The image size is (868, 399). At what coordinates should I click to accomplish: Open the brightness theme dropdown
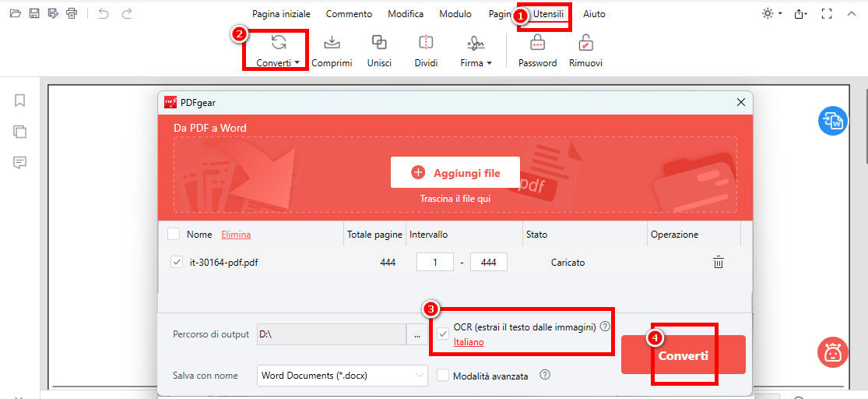771,14
